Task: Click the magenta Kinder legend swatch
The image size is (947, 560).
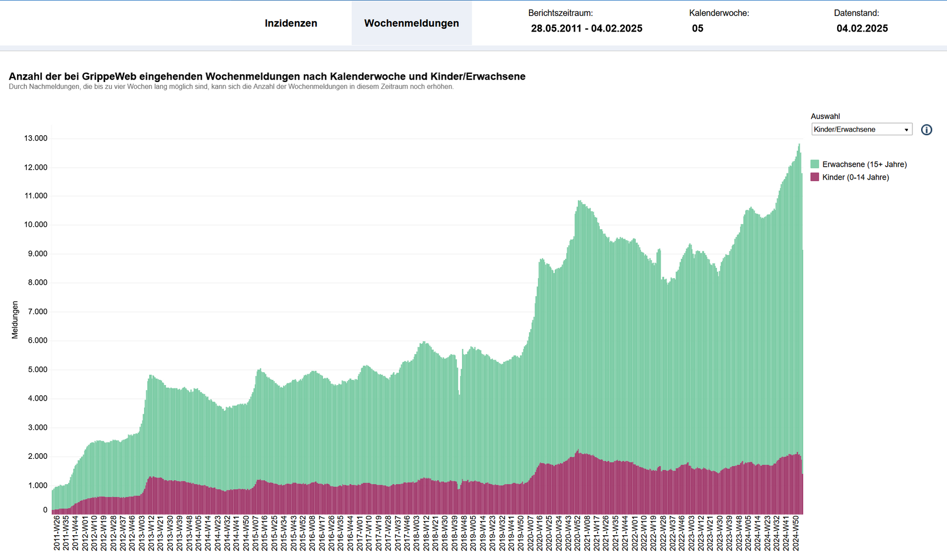Action: point(815,177)
